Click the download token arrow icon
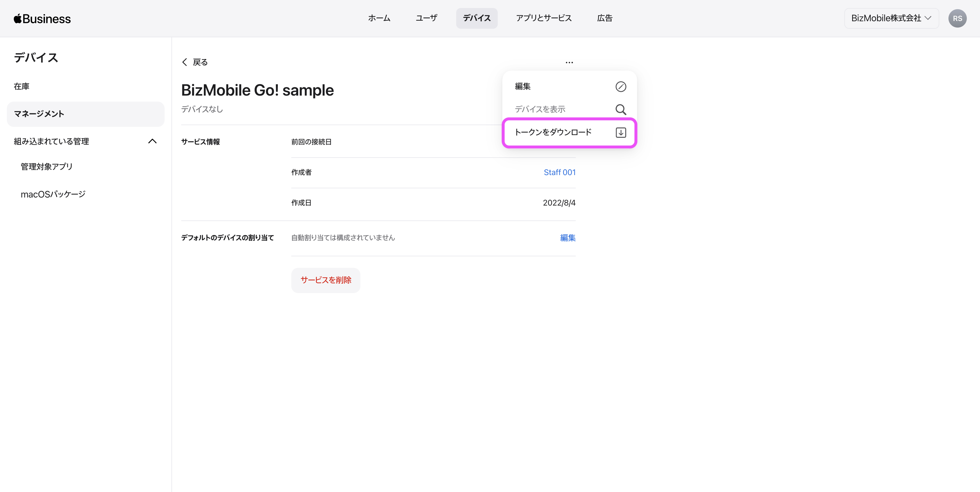This screenshot has width=980, height=492. coord(620,133)
